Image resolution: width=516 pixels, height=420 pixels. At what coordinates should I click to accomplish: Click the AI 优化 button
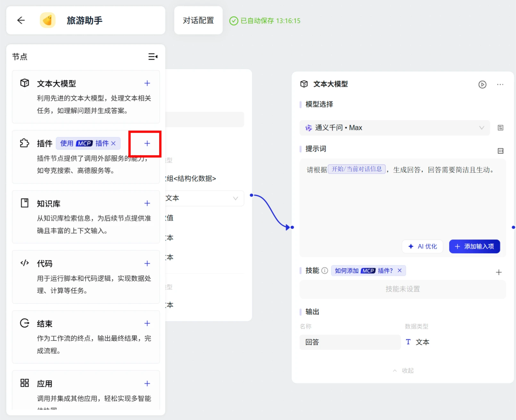coord(422,246)
